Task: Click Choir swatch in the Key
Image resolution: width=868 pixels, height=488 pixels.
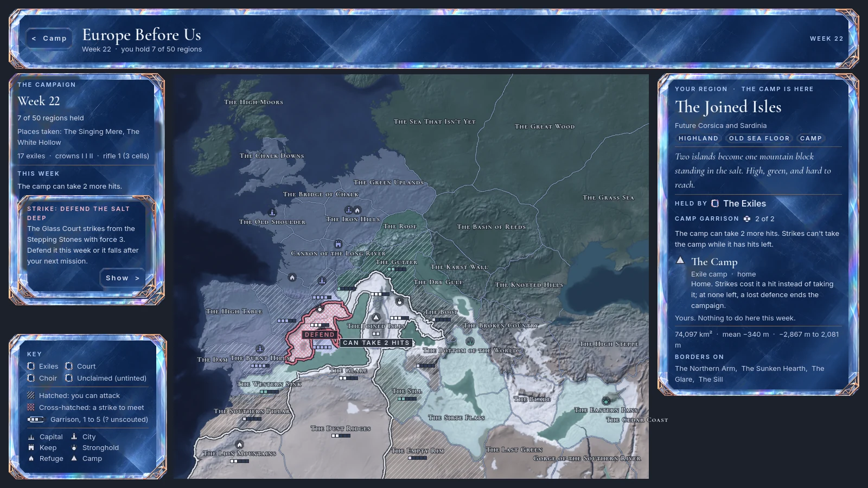Action: pos(31,378)
